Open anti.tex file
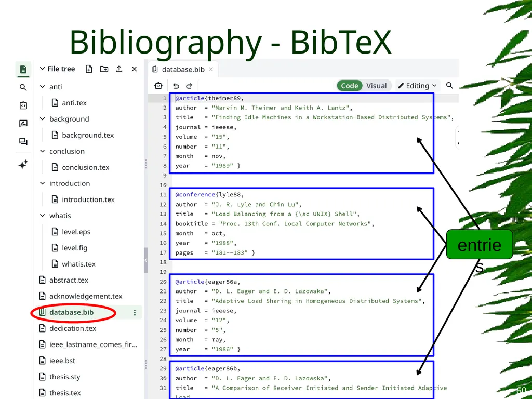 click(74, 103)
